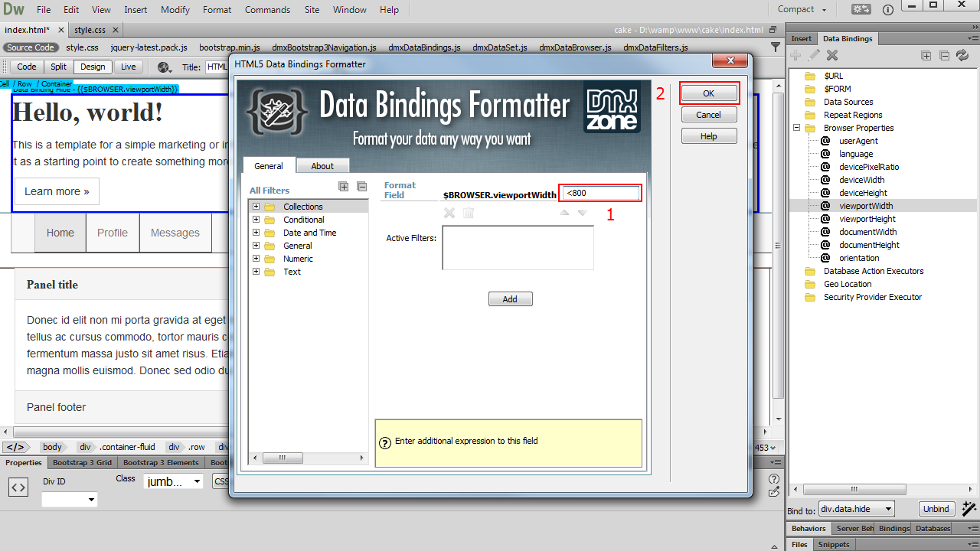
Task: Move filter down with the down arrow
Action: click(x=583, y=213)
